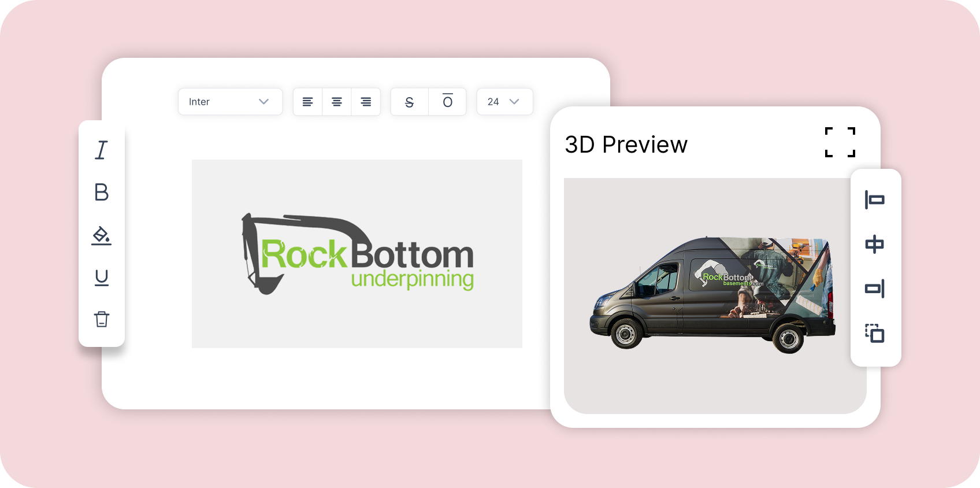Select the Rock Bottom underpinning logo

pyautogui.click(x=357, y=254)
